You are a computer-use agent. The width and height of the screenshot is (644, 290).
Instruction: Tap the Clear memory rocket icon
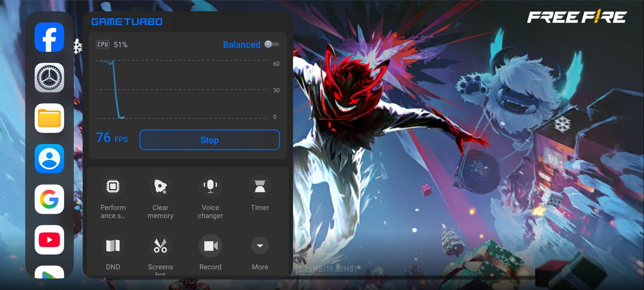click(x=160, y=186)
